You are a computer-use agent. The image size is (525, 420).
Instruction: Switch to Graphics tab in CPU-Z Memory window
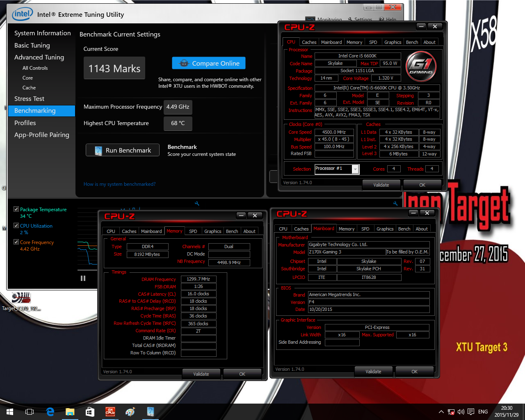pyautogui.click(x=212, y=231)
